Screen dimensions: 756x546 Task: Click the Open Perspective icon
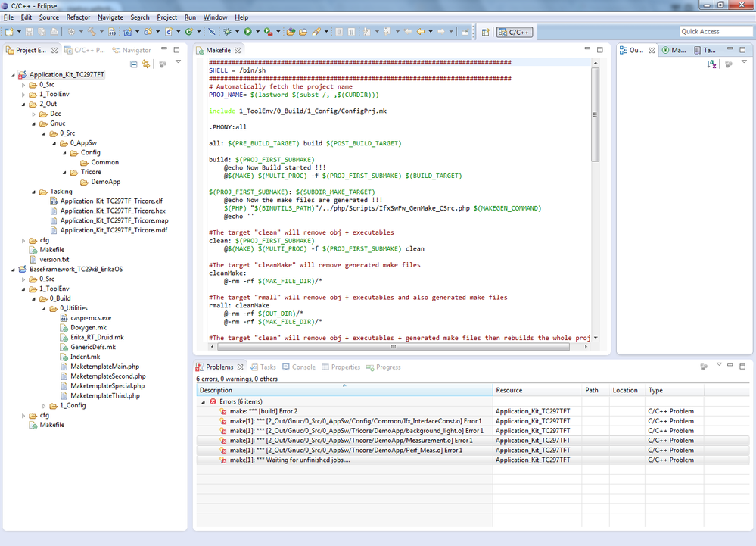486,32
